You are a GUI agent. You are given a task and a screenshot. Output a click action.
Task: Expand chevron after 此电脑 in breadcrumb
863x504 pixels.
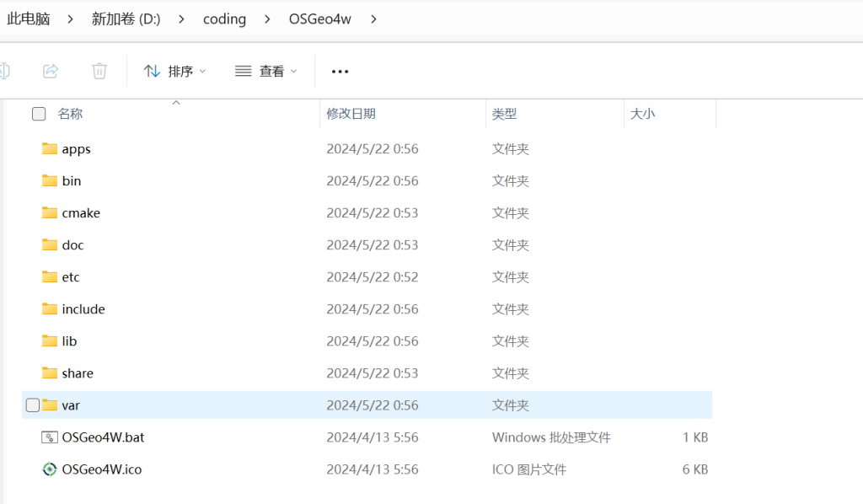(70, 19)
